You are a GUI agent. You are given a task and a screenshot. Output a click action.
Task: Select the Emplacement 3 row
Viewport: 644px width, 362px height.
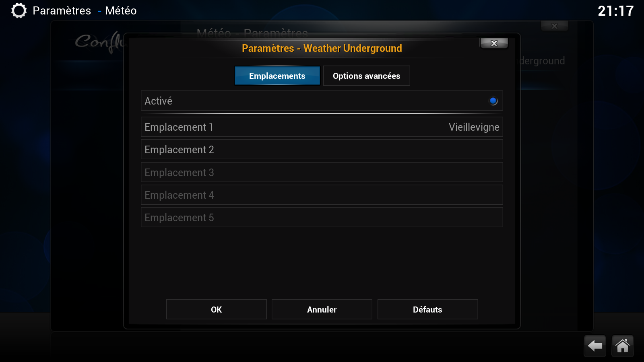click(322, 172)
